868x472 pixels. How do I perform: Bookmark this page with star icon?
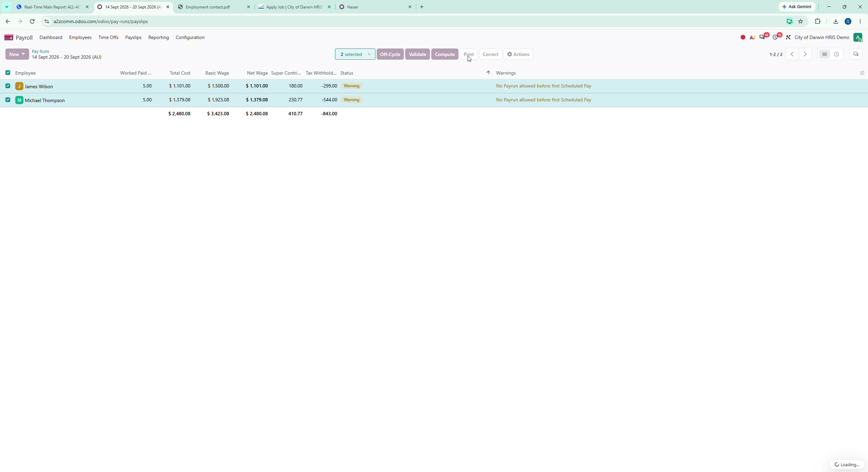(801, 21)
